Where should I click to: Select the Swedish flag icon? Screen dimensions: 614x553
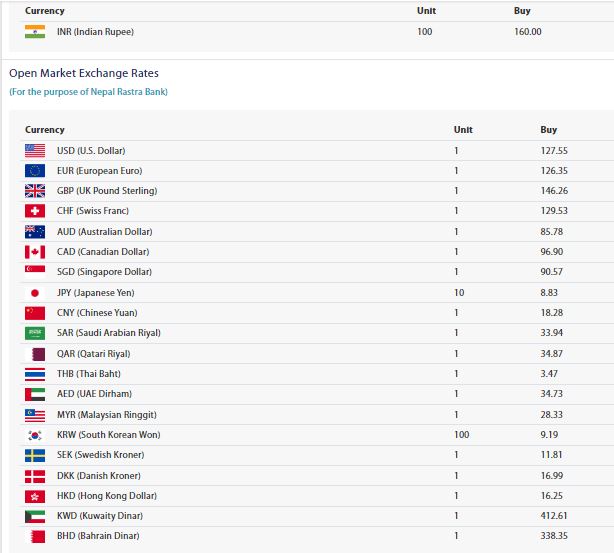pyautogui.click(x=35, y=455)
